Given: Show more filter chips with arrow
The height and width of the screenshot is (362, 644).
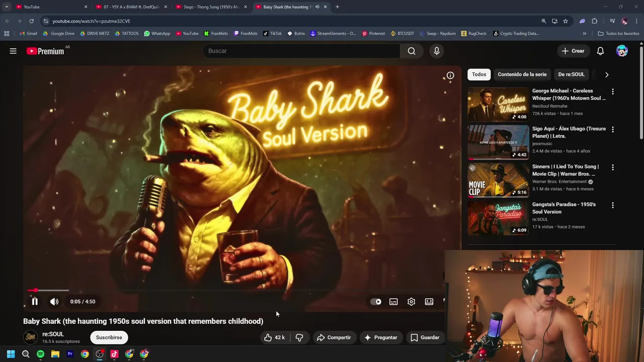Looking at the screenshot, I should click(x=607, y=74).
